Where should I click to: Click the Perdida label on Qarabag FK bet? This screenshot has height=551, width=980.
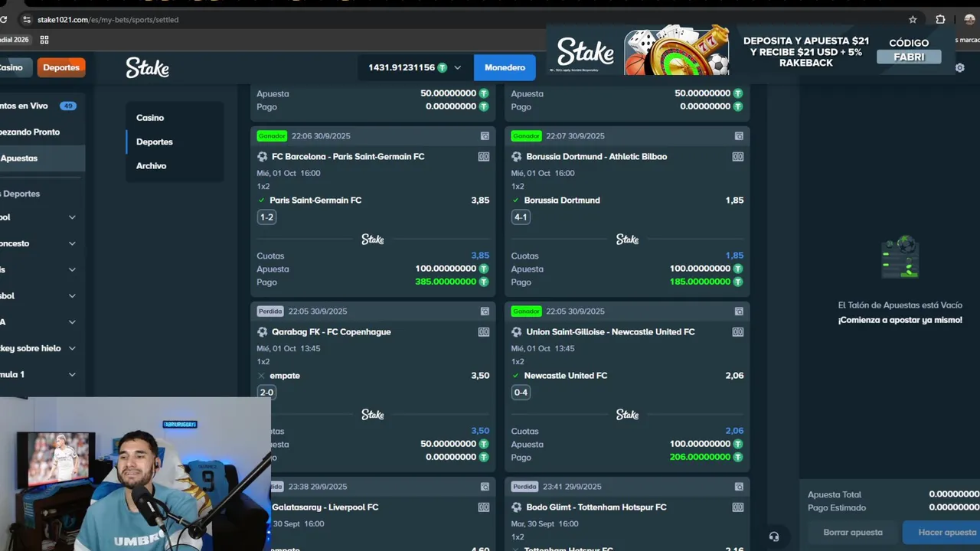tap(270, 311)
